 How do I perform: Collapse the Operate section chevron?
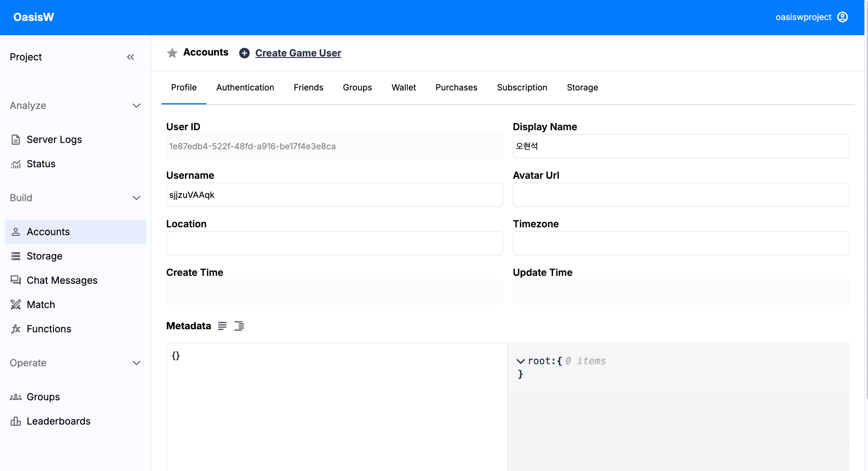click(136, 363)
